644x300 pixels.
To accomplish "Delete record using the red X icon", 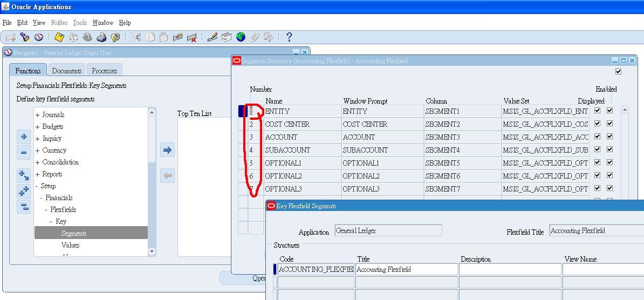I will pyautogui.click(x=192, y=37).
